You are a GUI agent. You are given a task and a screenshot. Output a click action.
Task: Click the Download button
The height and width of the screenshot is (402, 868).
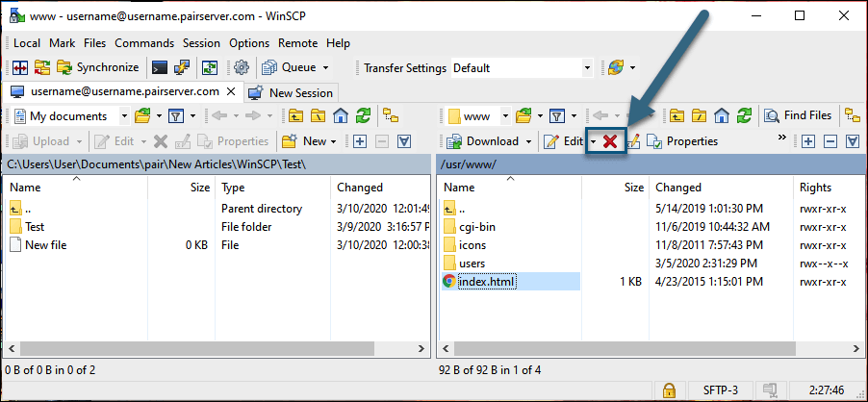(x=484, y=141)
